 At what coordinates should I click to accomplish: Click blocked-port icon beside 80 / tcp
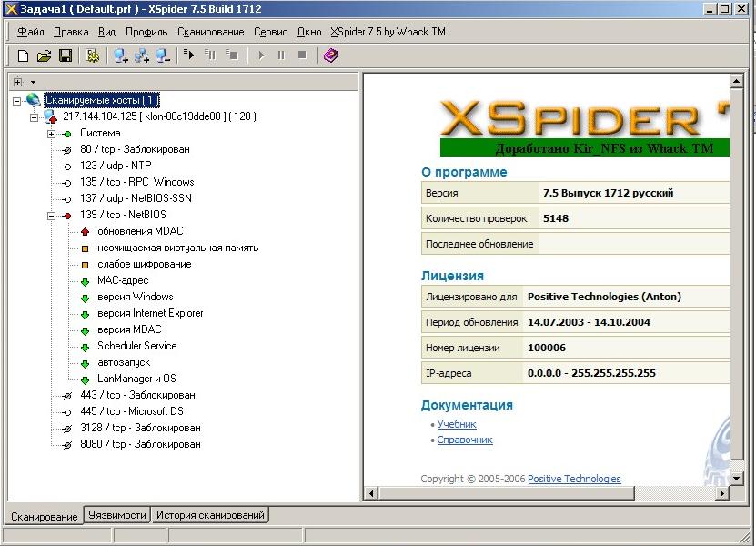67,150
